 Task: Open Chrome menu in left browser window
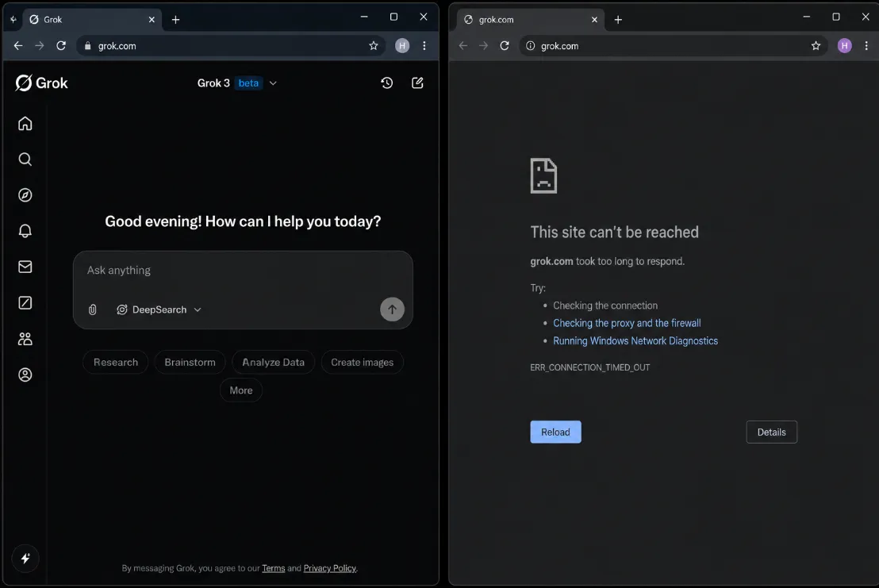[x=424, y=46]
